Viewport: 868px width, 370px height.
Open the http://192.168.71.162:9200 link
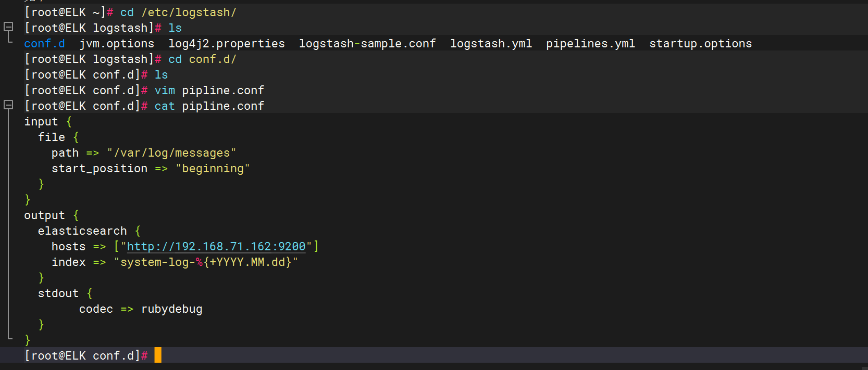tap(216, 247)
